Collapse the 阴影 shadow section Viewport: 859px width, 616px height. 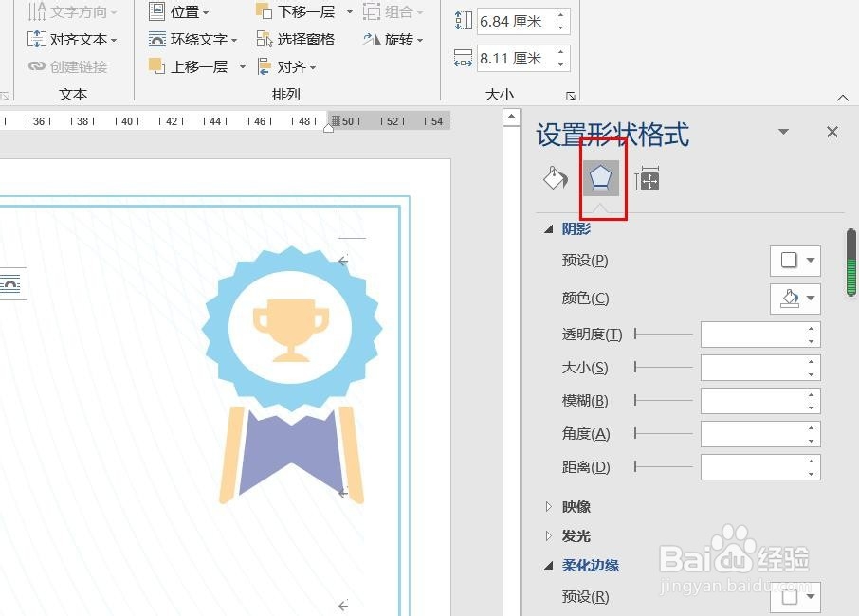(550, 228)
